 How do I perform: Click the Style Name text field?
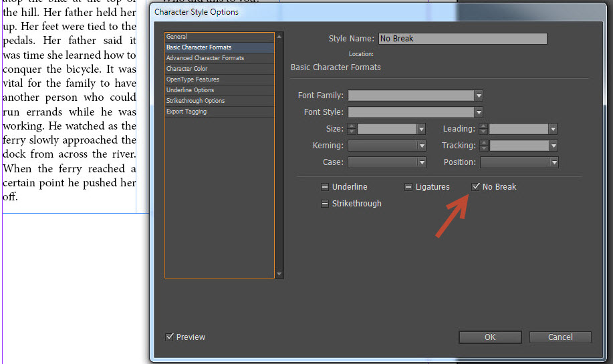[463, 39]
